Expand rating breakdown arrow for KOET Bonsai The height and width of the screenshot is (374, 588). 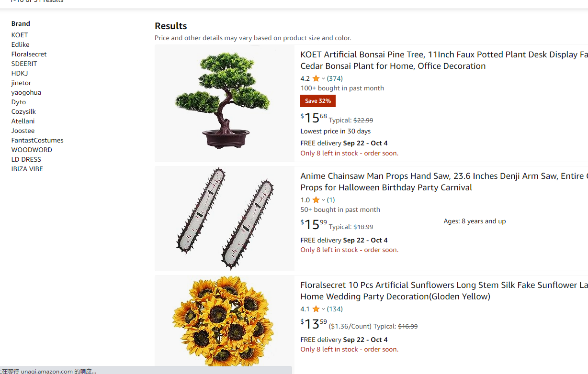coord(323,78)
